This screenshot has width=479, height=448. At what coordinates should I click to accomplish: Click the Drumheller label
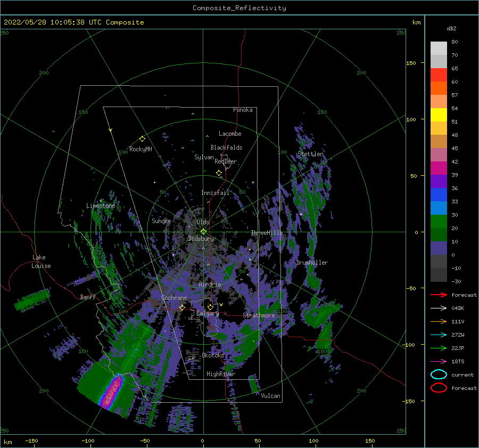tap(312, 263)
